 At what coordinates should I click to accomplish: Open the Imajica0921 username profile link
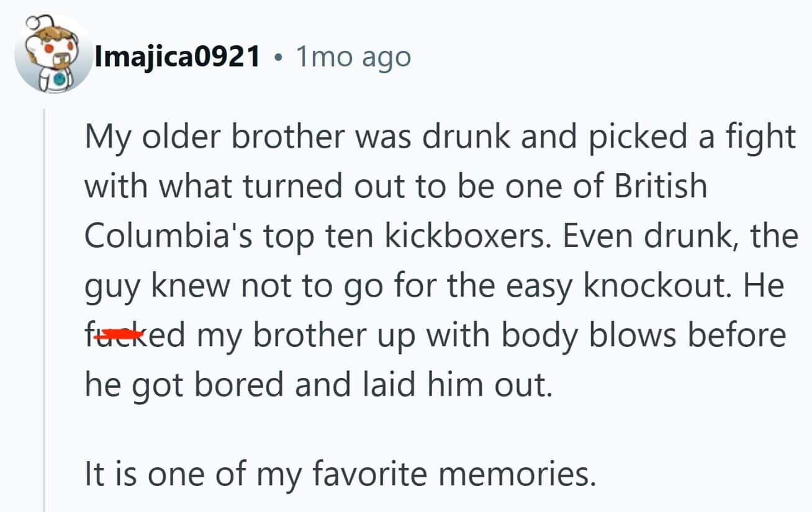pos(178,57)
